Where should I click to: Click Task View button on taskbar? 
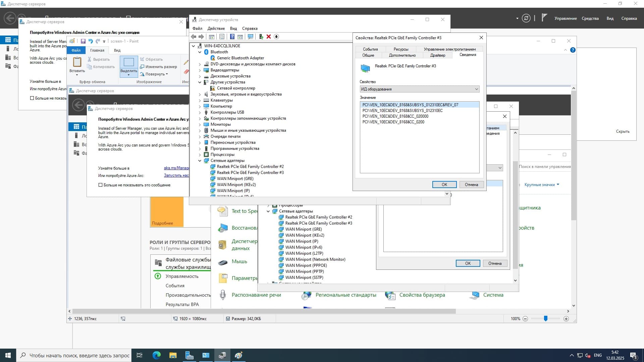140,355
